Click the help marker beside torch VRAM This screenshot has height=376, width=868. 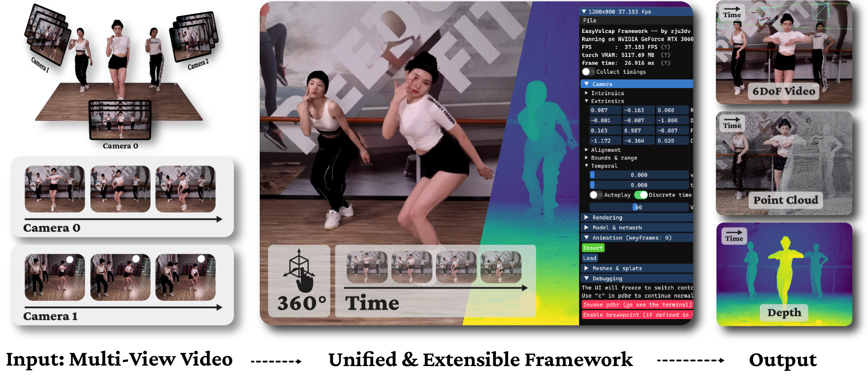tap(665, 55)
